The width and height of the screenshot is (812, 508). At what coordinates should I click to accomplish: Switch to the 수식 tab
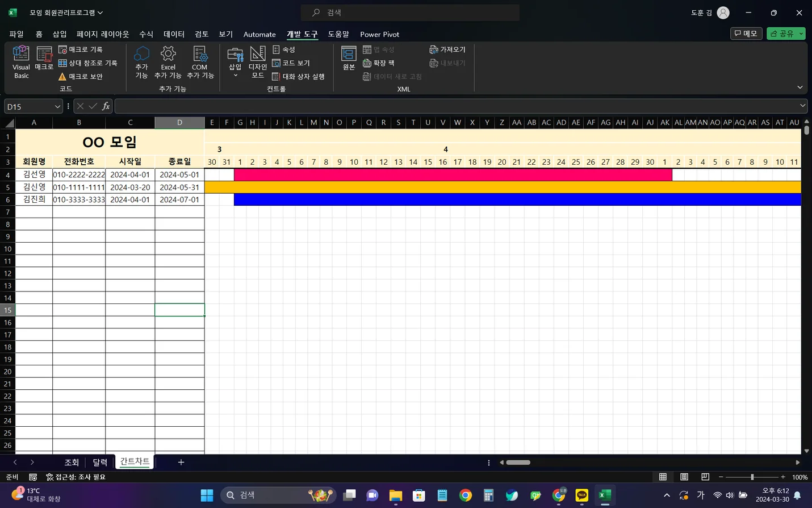pos(146,34)
